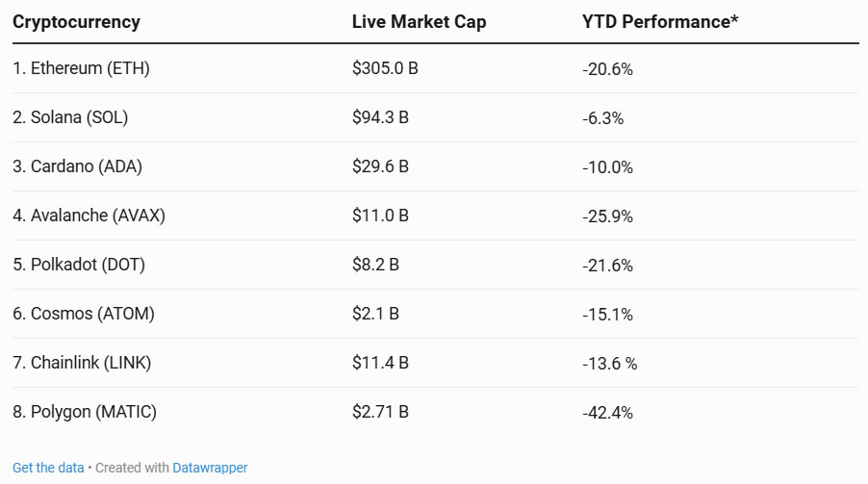This screenshot has width=868, height=484.
Task: Select the Ethereum (ETH) row name
Action: coord(81,69)
